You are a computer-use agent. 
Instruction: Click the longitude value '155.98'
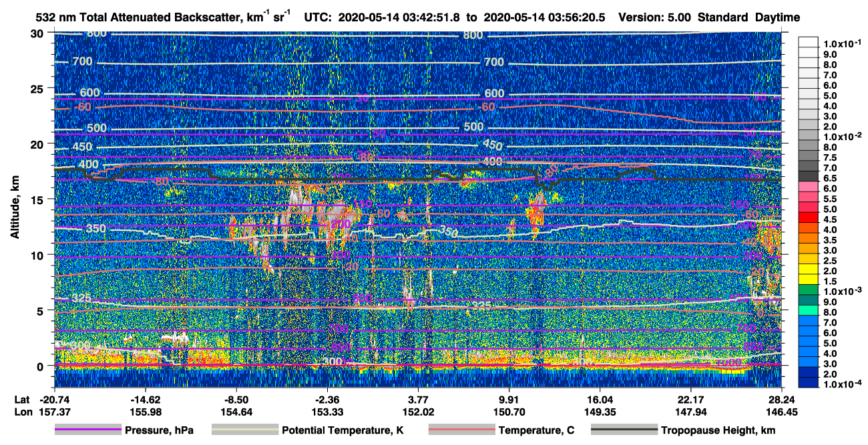point(145,412)
